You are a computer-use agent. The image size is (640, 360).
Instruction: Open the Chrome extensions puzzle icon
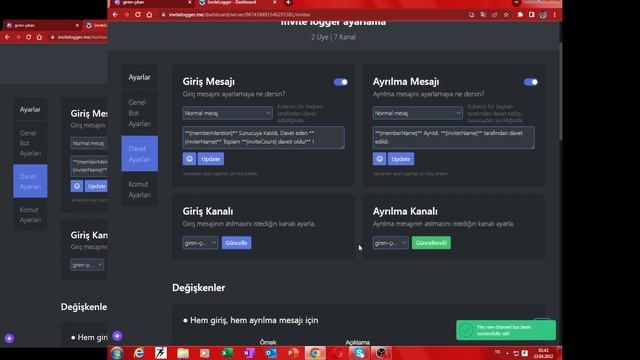(x=520, y=15)
